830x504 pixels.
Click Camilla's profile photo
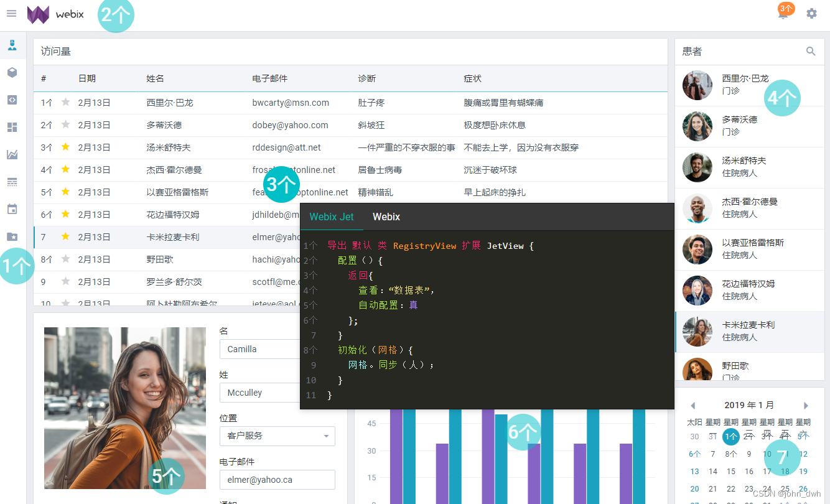click(x=125, y=408)
